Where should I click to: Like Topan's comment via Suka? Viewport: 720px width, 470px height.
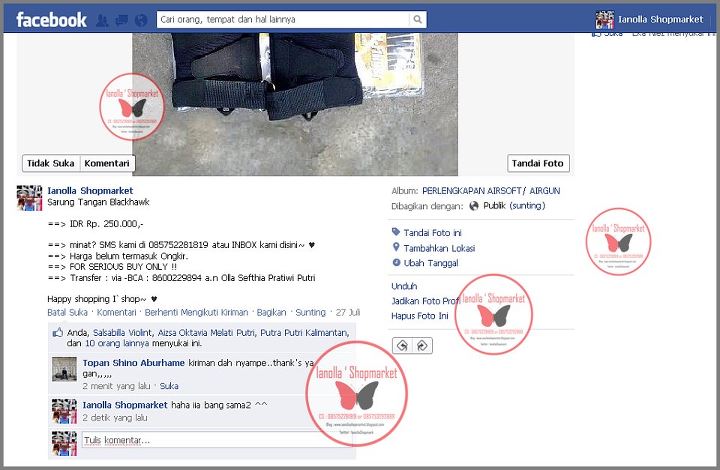click(169, 386)
